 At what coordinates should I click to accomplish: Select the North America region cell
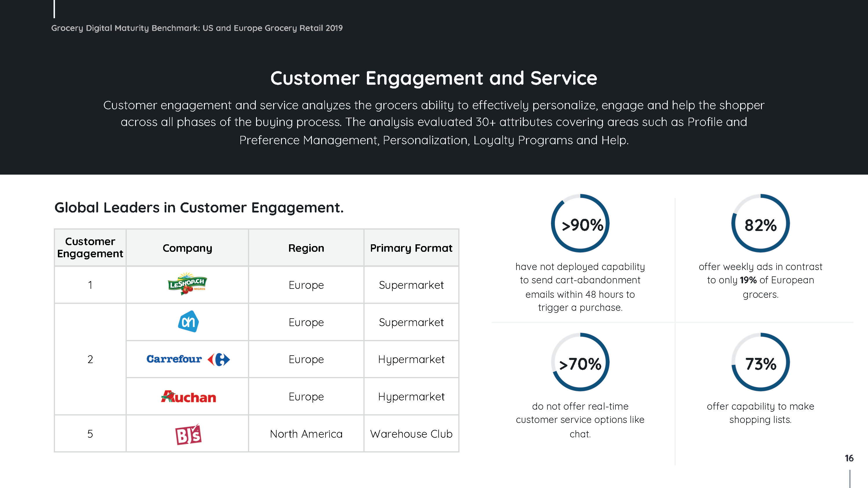306,434
